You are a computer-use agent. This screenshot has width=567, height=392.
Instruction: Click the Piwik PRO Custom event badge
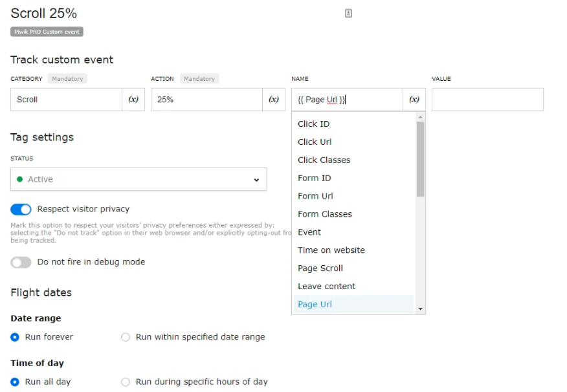[x=47, y=32]
